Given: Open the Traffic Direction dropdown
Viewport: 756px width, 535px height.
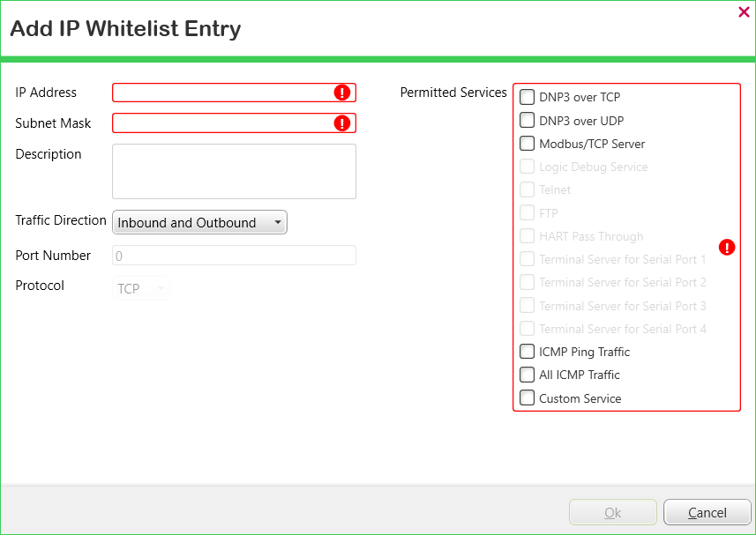Looking at the screenshot, I should click(x=199, y=223).
